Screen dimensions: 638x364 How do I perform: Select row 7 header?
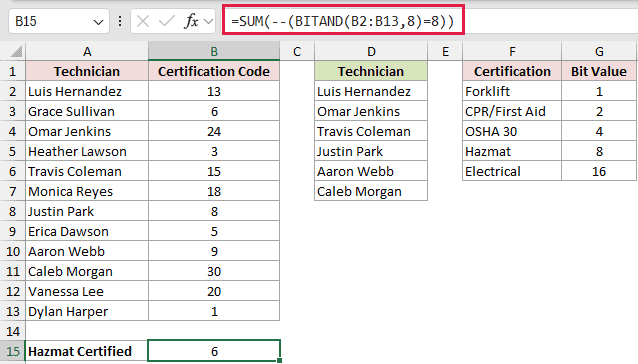13,191
